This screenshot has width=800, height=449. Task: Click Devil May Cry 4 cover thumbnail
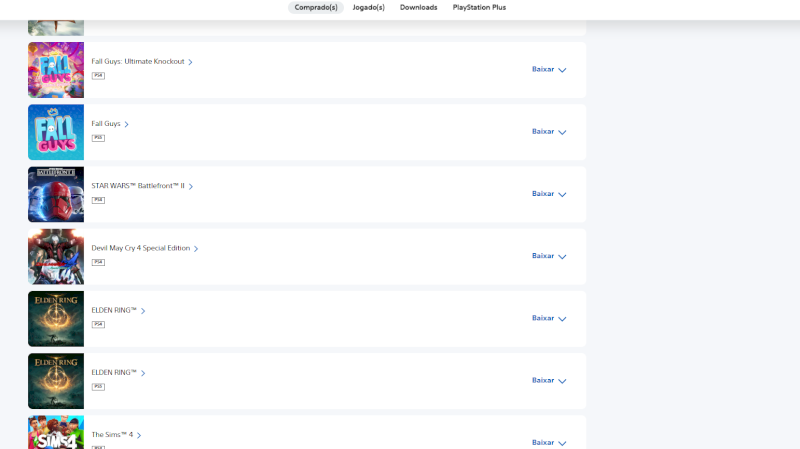(56, 257)
